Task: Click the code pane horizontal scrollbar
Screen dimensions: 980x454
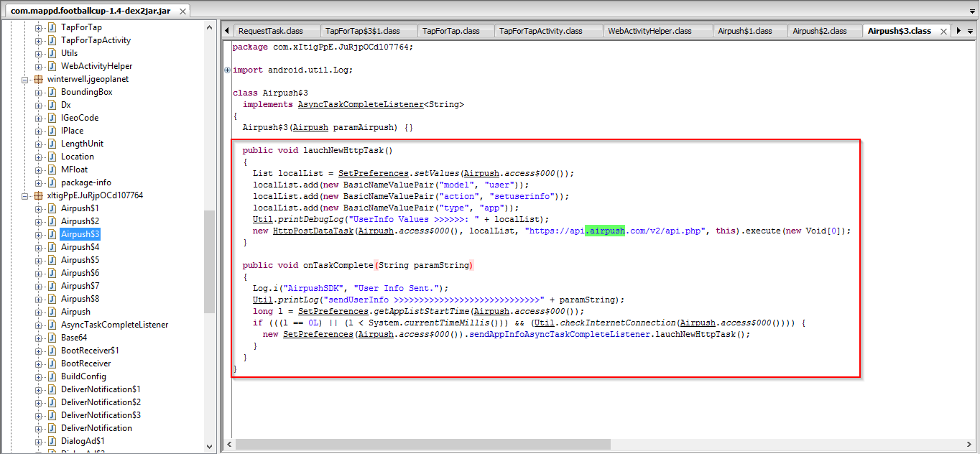Action: click(422, 444)
